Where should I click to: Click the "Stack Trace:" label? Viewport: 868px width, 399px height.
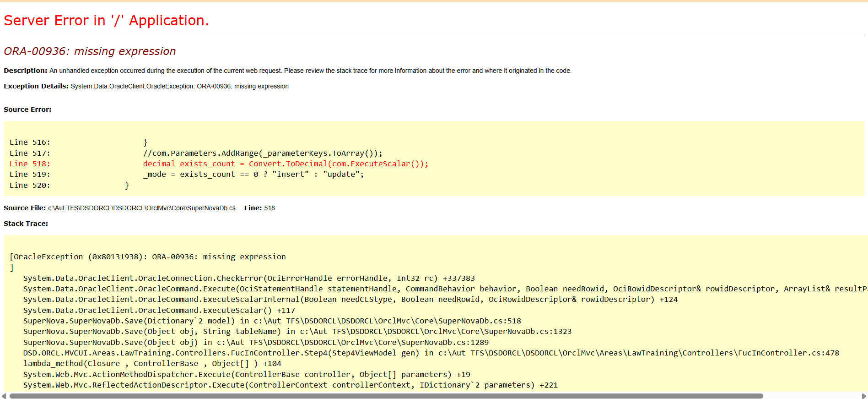(26, 224)
